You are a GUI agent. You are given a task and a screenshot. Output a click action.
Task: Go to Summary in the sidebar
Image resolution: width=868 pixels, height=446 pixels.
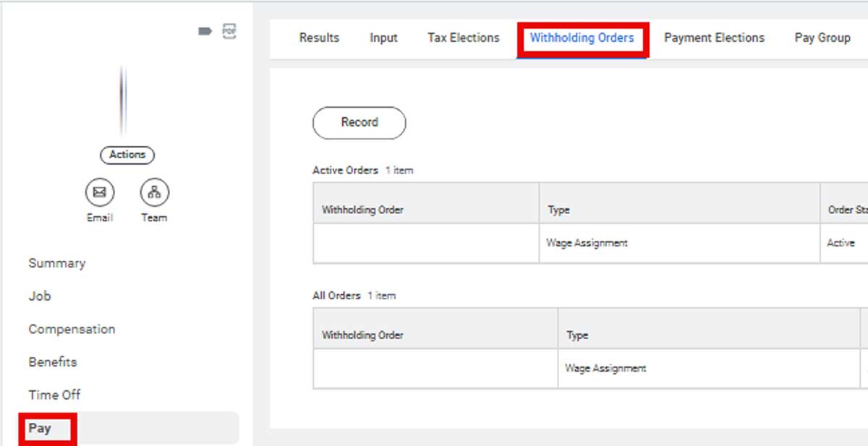pyautogui.click(x=57, y=263)
